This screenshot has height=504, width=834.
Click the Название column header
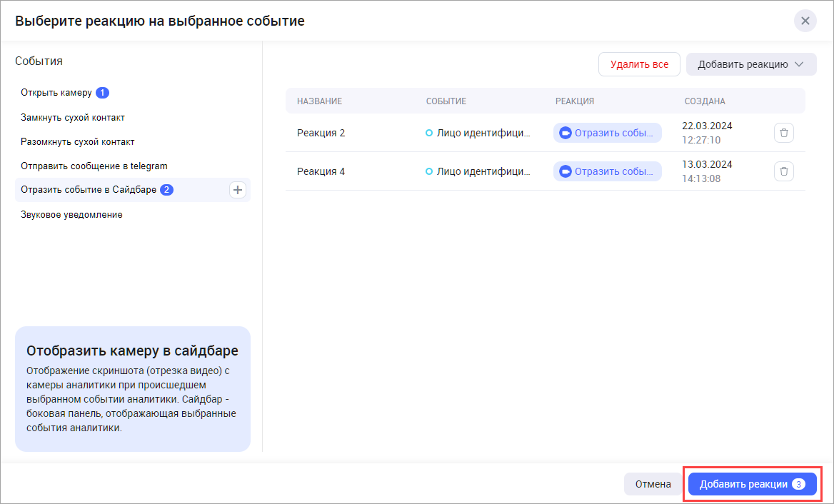319,101
